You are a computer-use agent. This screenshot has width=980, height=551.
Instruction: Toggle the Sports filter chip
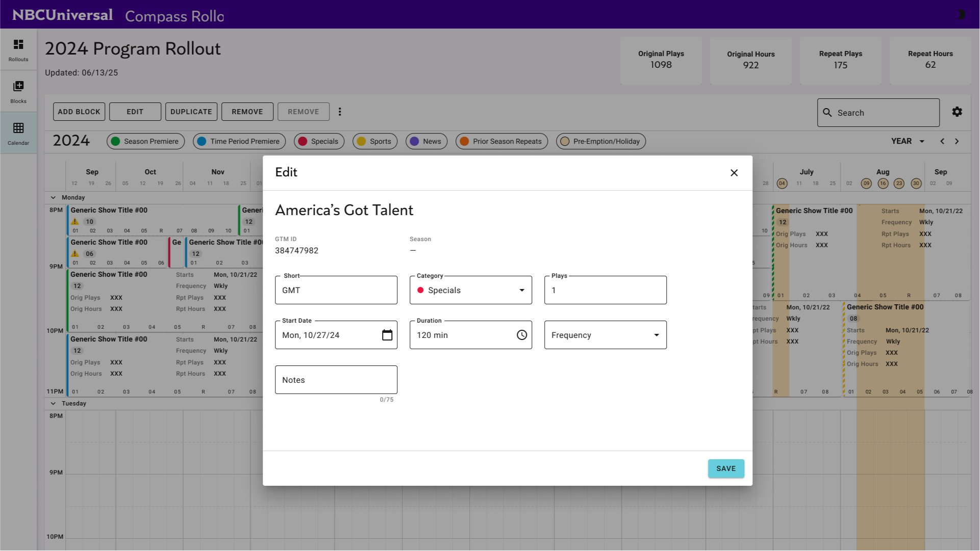click(x=375, y=141)
